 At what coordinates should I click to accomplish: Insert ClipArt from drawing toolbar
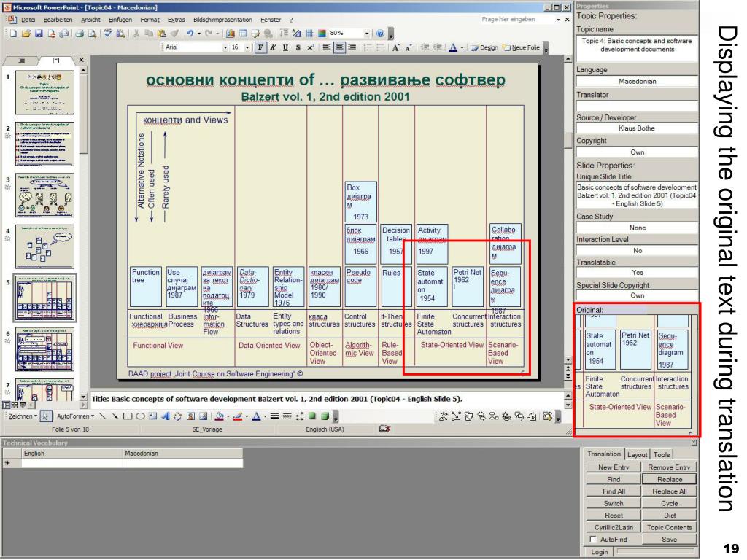click(190, 416)
